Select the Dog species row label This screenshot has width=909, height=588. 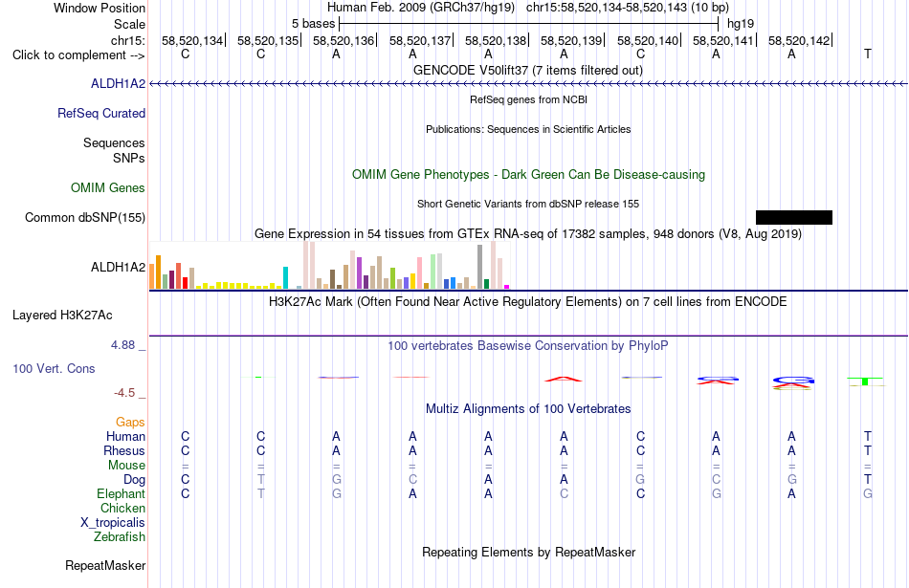coord(134,480)
